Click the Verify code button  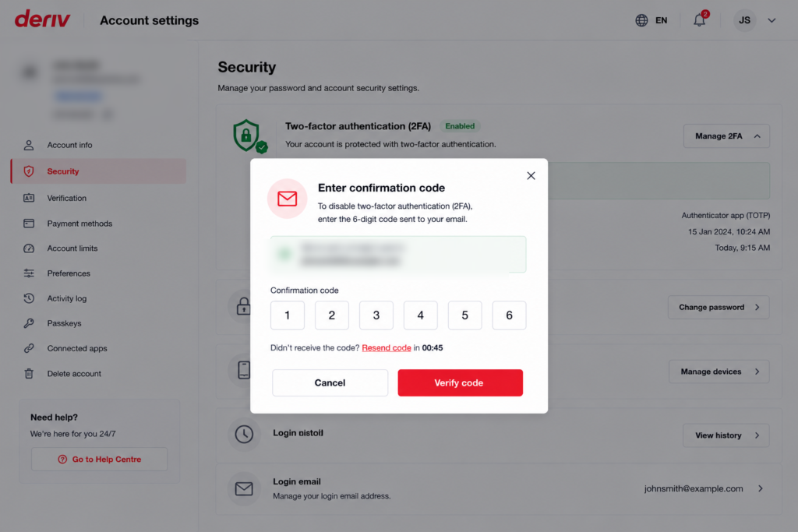[460, 382]
